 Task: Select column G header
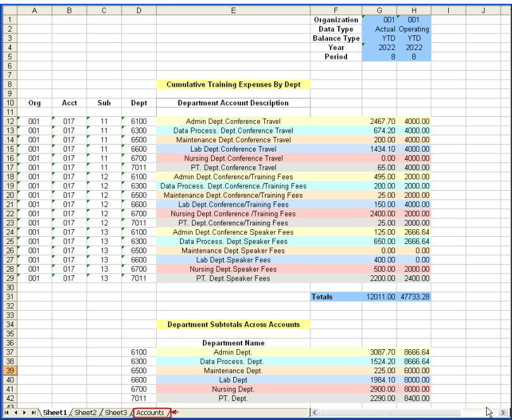pos(379,10)
